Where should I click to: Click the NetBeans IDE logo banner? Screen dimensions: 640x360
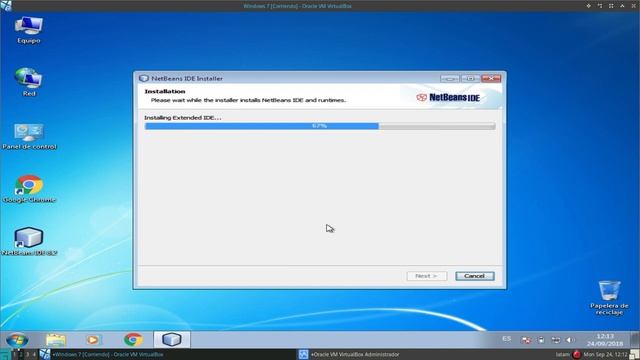448,97
